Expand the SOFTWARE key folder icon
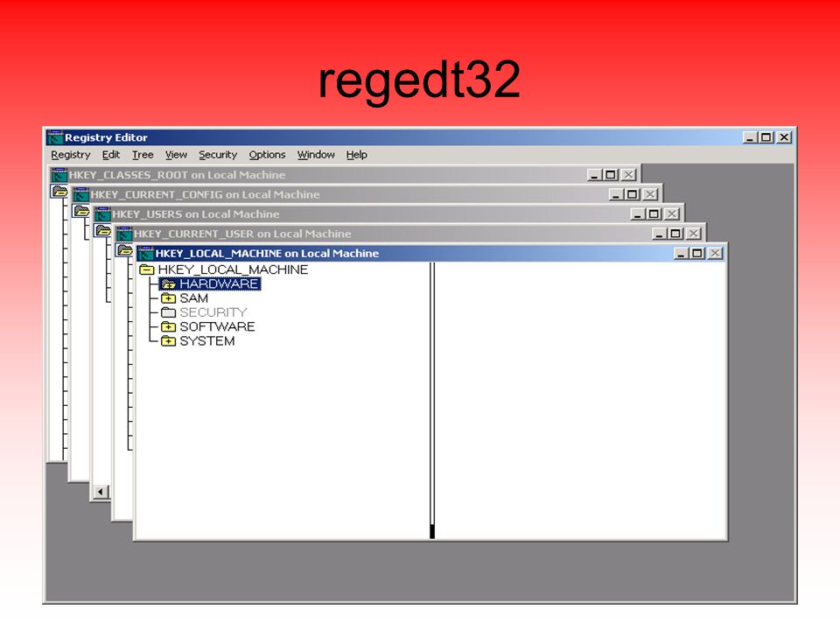This screenshot has height=630, width=840. coord(168,326)
